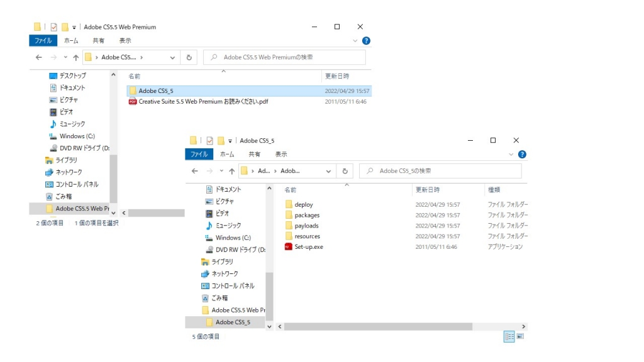The image size is (644, 362).
Task: Go up one folder in Adobe CS5_5 window
Action: 232,171
